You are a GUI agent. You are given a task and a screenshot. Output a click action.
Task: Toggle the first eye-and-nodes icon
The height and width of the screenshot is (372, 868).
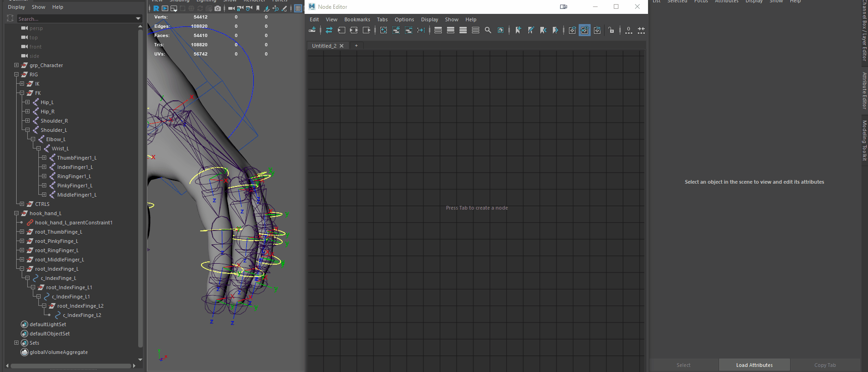572,30
